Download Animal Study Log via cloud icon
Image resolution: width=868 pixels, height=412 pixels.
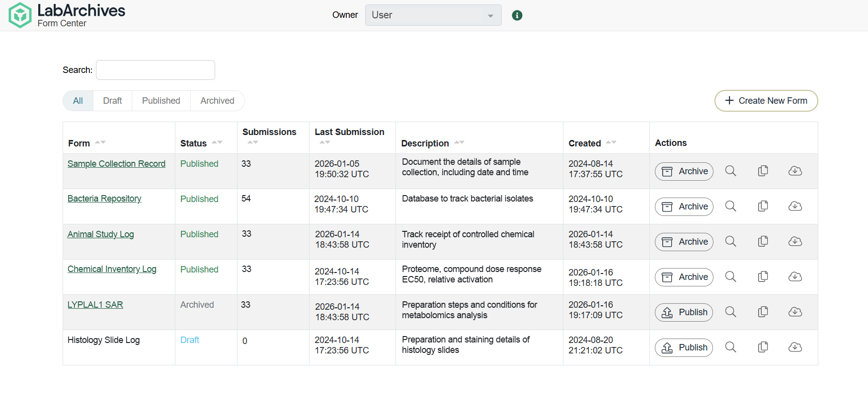click(x=795, y=241)
